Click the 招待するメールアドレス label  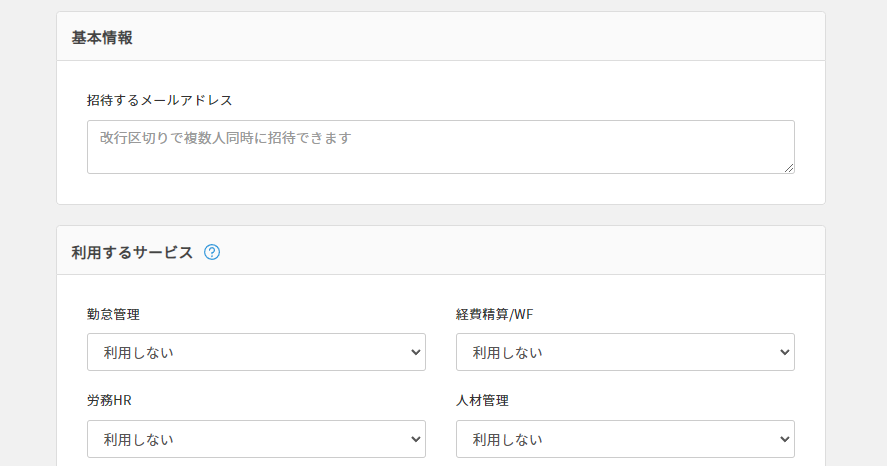[160, 100]
